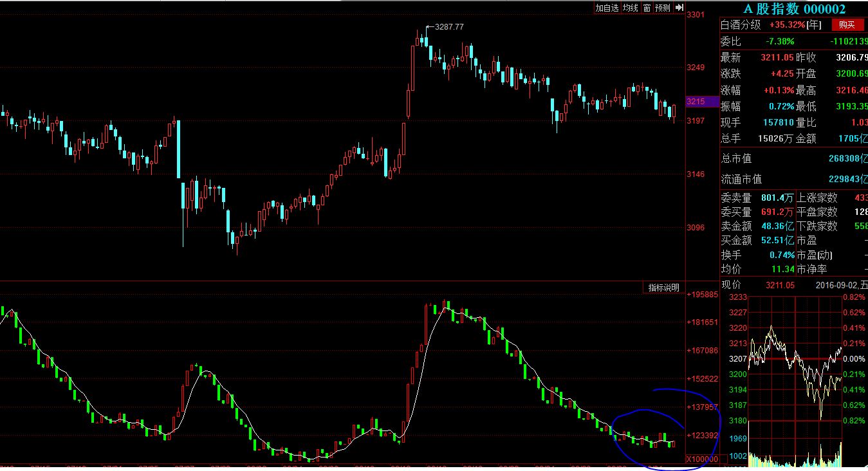Click the 0.82% top intraday axis label

click(854, 297)
